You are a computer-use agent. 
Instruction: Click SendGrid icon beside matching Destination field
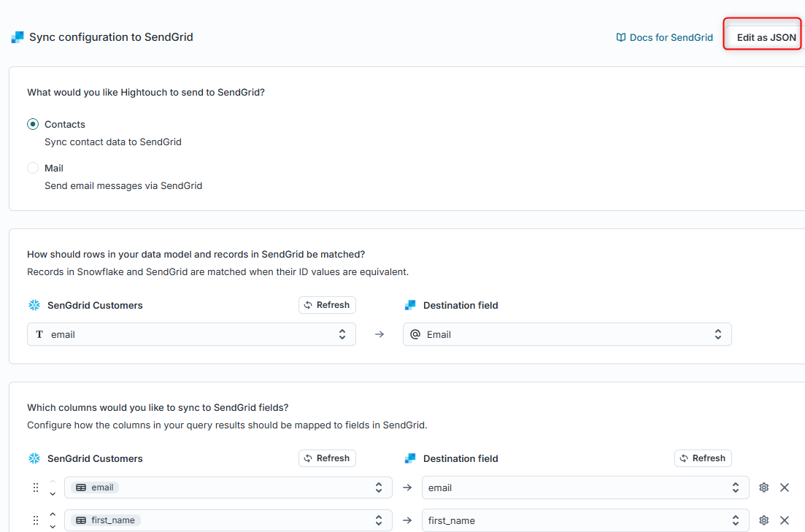pyautogui.click(x=409, y=305)
